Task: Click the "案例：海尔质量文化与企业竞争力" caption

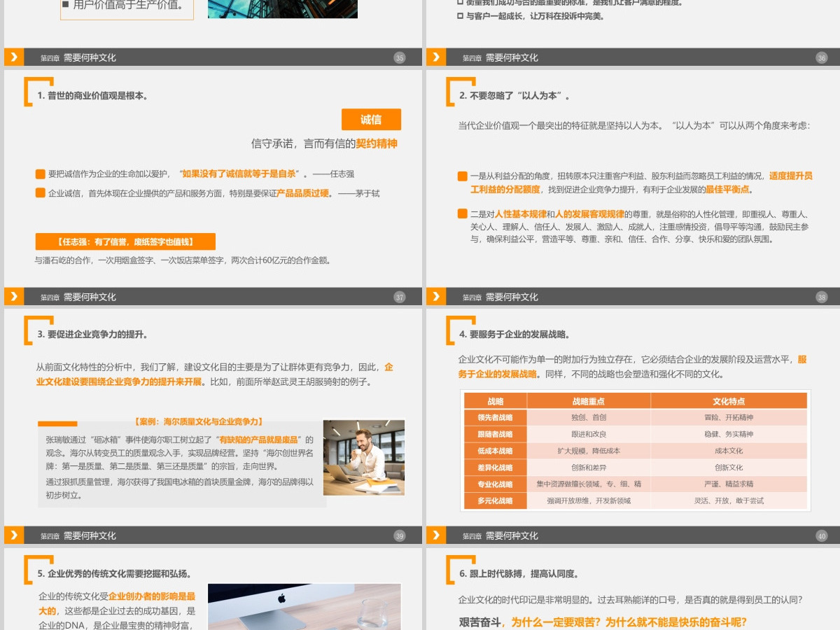Action: coord(198,421)
